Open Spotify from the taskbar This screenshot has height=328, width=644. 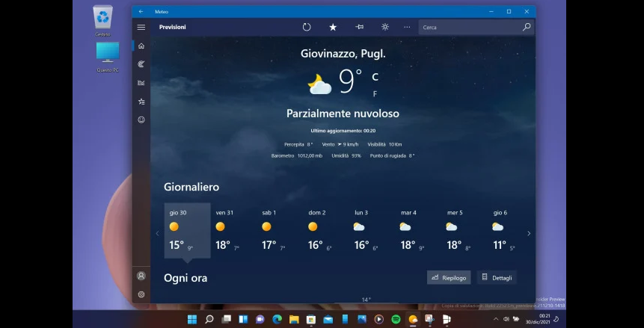396,319
